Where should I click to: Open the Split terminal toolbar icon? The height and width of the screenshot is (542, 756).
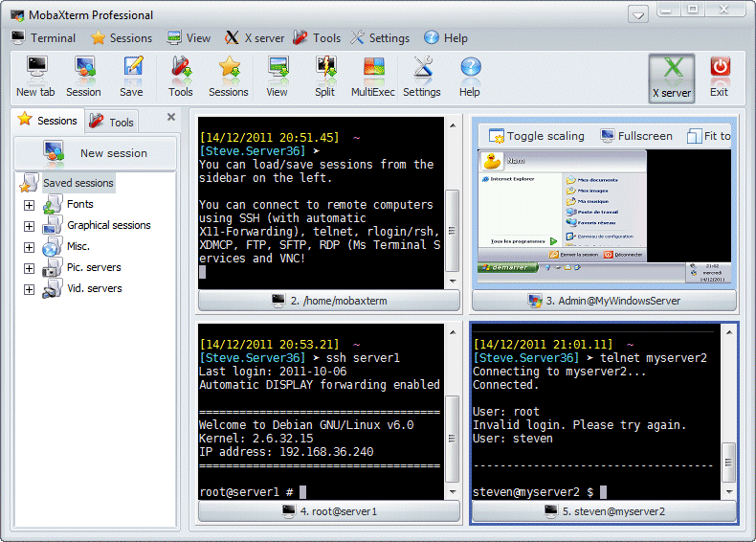pyautogui.click(x=324, y=77)
